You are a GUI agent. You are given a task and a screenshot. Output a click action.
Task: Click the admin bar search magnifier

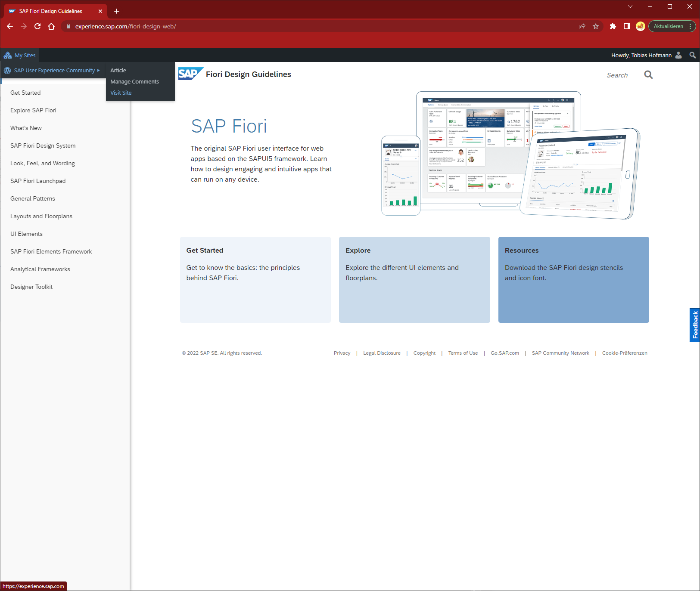[x=692, y=55]
